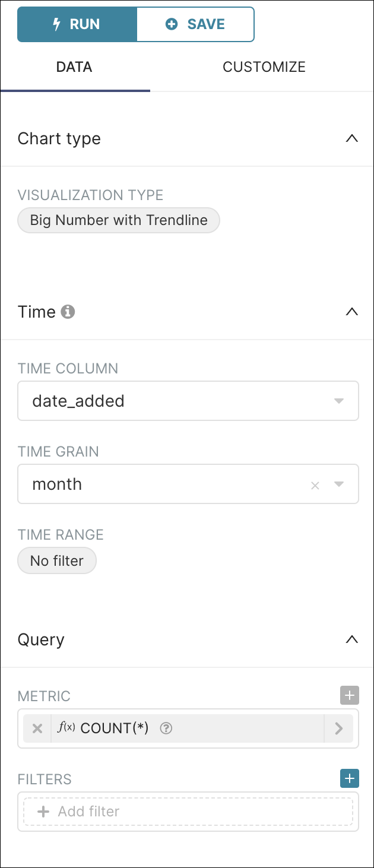
Task: Click the gray plus icon for Metric
Action: tap(350, 695)
